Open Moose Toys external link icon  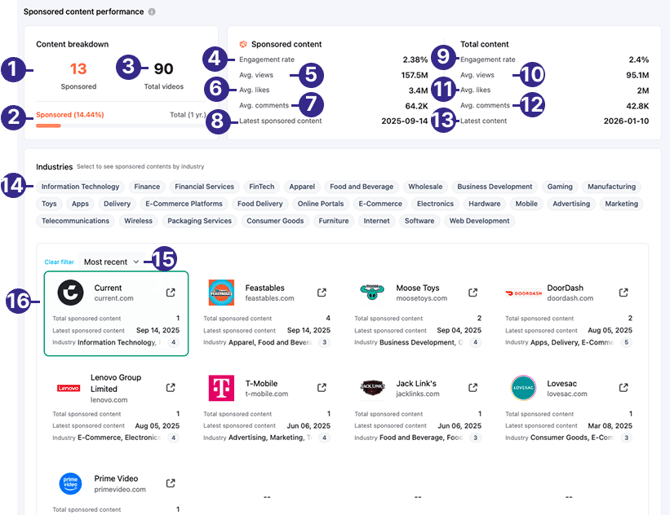tap(472, 292)
